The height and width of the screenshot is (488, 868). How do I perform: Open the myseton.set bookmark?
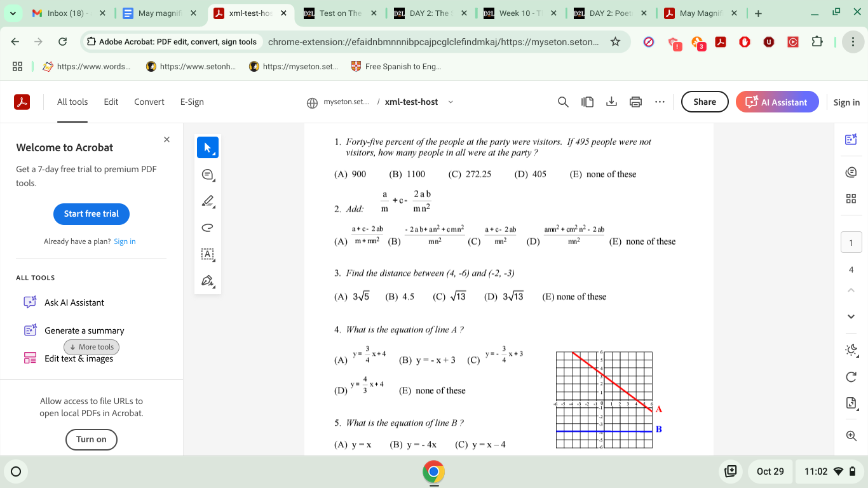tap(294, 66)
